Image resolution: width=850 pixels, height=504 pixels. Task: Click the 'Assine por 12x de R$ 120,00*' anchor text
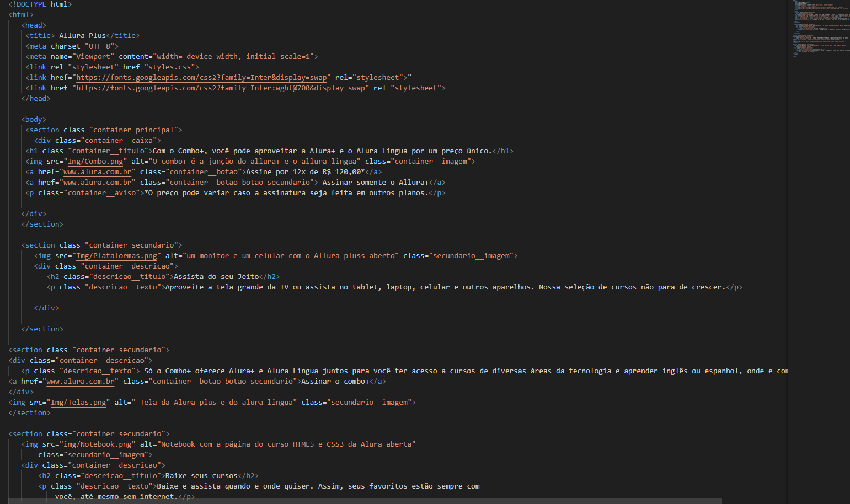[306, 172]
